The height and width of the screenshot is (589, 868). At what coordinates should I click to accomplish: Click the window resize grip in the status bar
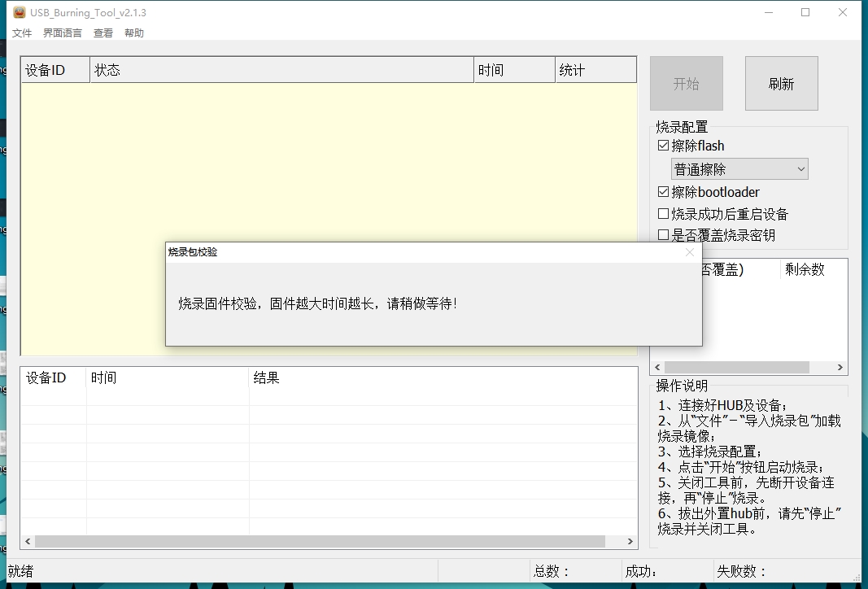click(857, 578)
